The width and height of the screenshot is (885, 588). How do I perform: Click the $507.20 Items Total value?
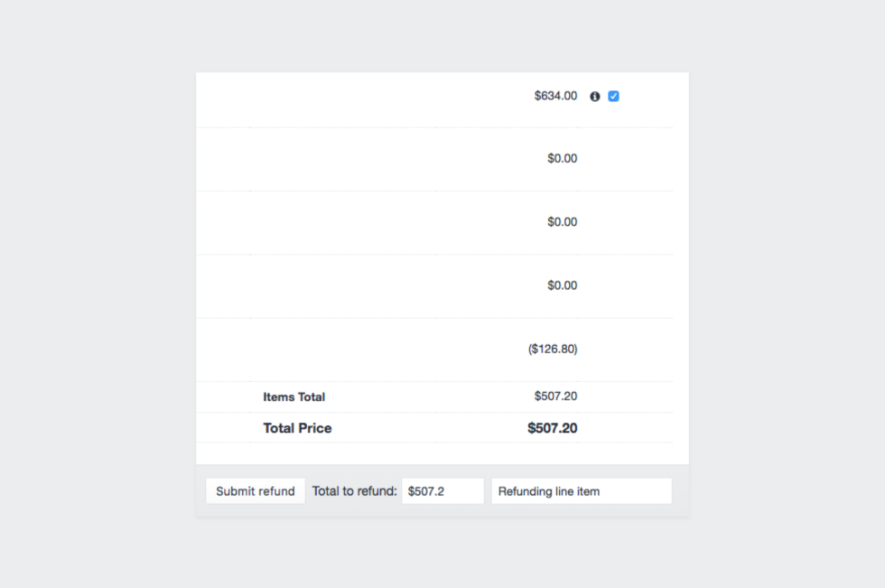(556, 397)
